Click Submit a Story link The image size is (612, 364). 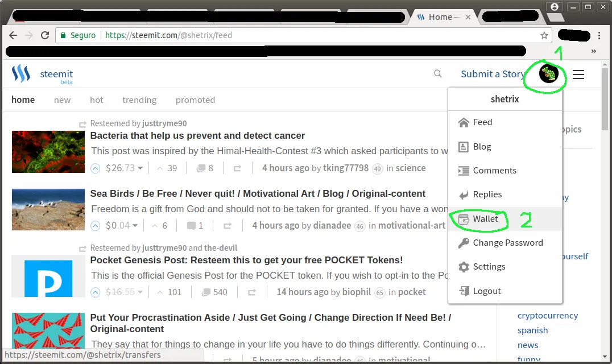pos(493,74)
